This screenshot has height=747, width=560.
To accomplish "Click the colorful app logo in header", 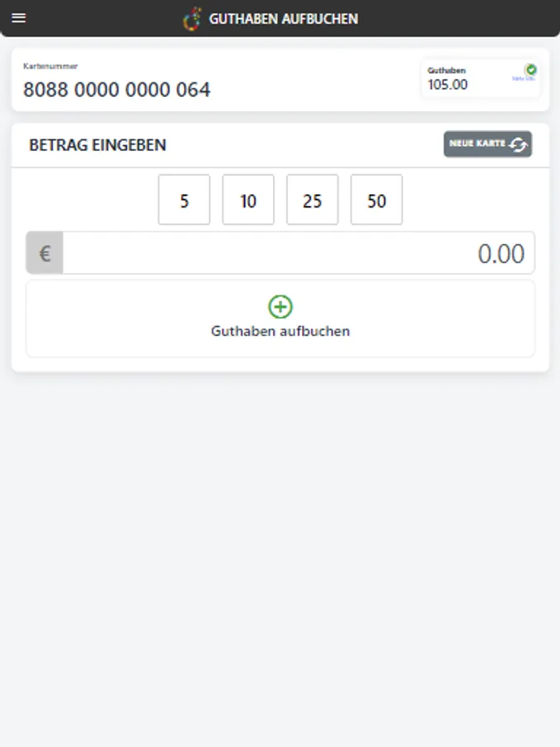I will pyautogui.click(x=192, y=18).
